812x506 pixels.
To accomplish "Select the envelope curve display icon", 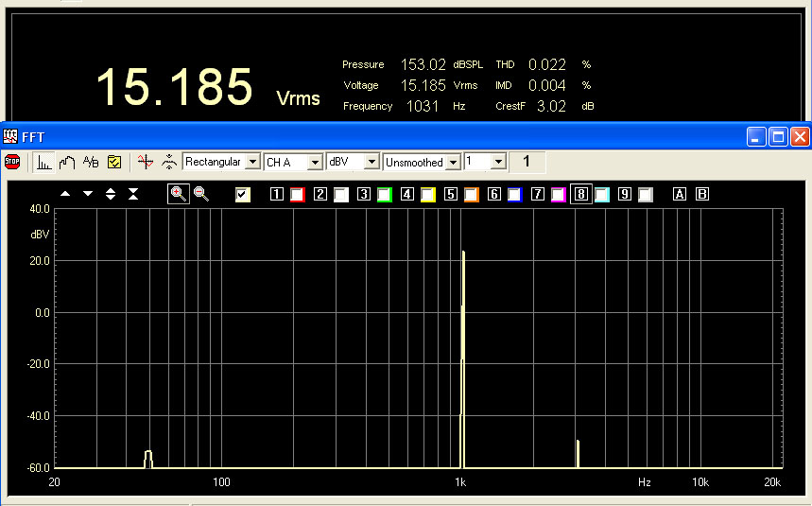I will 67,162.
